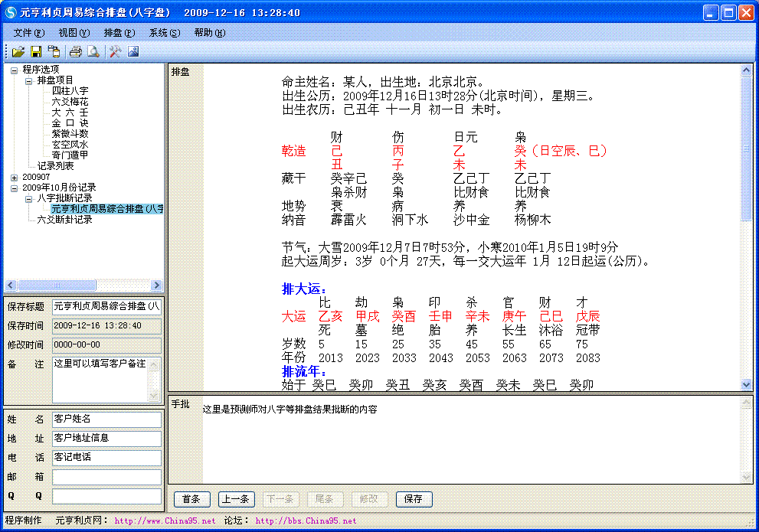Click the 保存 button

tap(414, 499)
